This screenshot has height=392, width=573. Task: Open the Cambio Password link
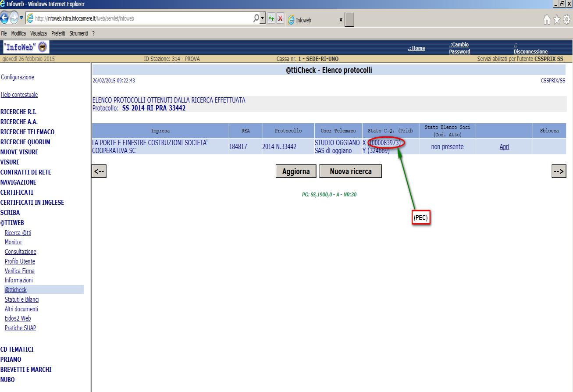pyautogui.click(x=459, y=48)
